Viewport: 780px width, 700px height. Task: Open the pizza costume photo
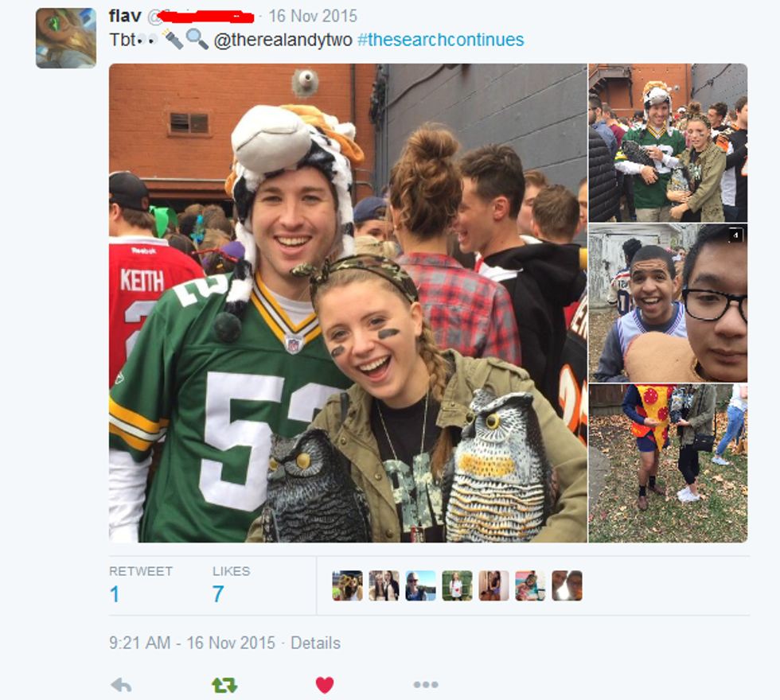668,463
